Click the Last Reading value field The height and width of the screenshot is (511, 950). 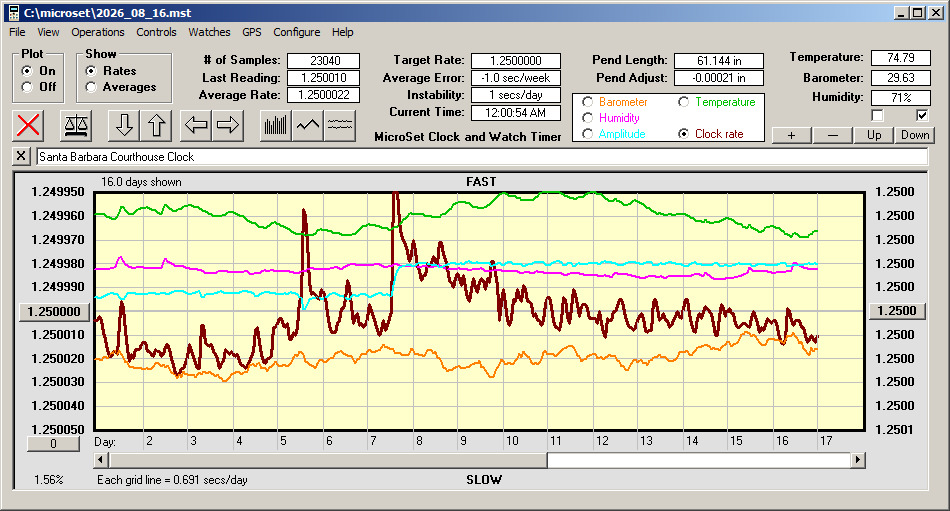[x=324, y=78]
